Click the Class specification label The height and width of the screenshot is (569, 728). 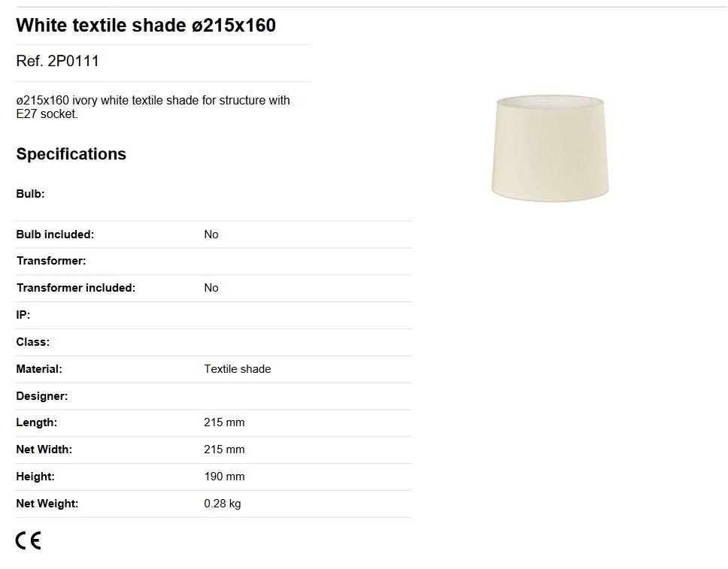coord(32,342)
